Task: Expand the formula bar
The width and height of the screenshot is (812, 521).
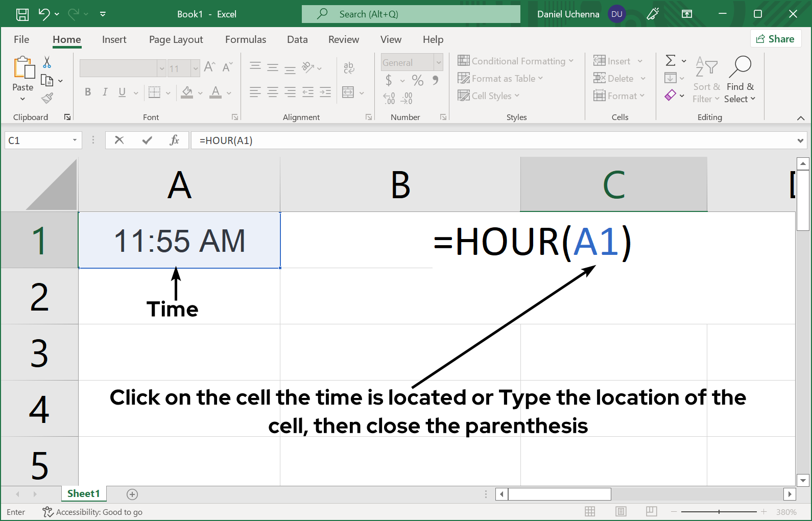Action: 800,140
